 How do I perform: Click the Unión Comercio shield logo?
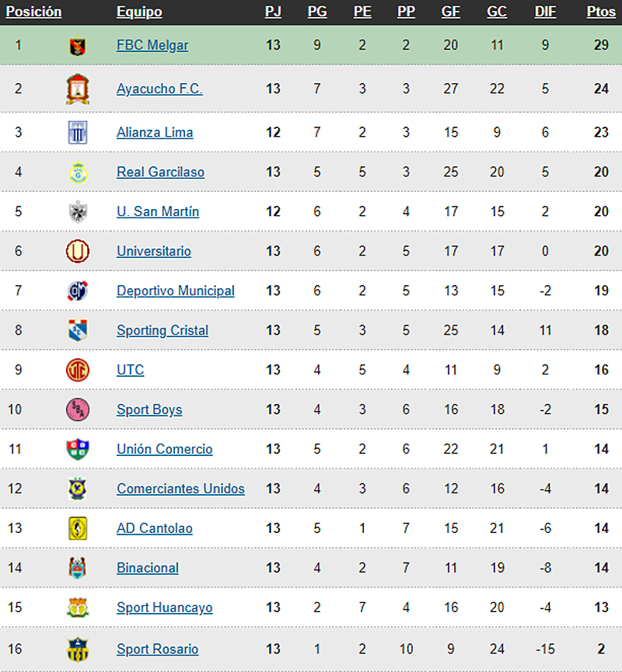coord(78,449)
